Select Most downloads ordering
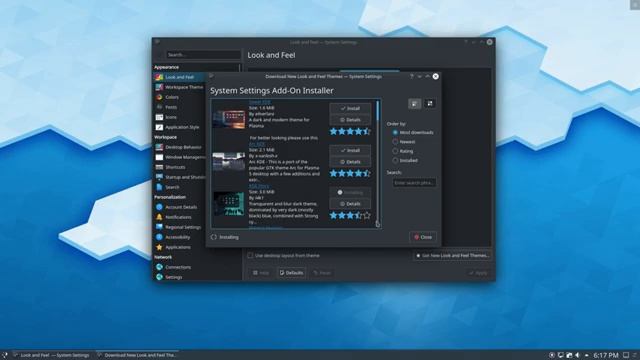640x360 pixels. click(x=413, y=133)
